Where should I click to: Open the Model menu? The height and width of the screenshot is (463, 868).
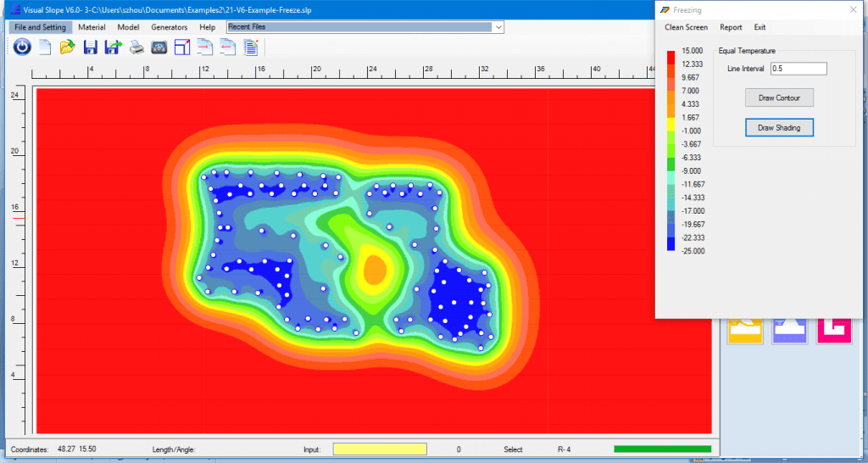(x=129, y=27)
